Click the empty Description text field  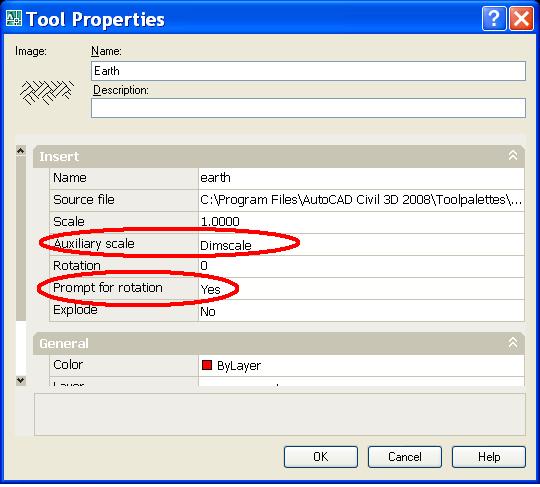308,108
